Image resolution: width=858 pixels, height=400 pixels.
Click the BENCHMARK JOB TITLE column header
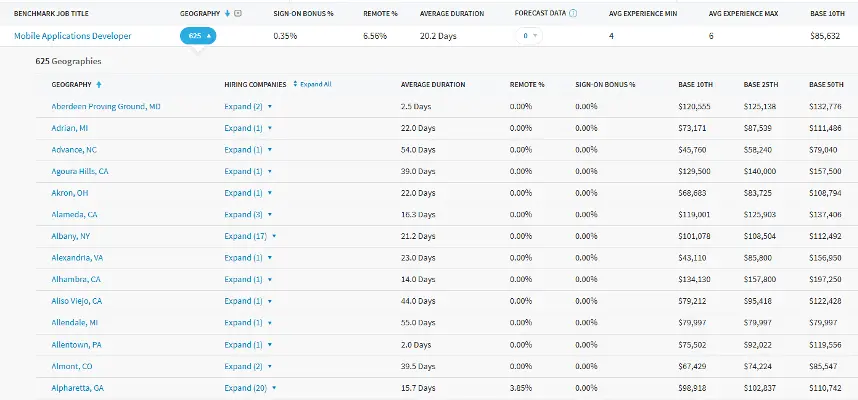(x=51, y=14)
